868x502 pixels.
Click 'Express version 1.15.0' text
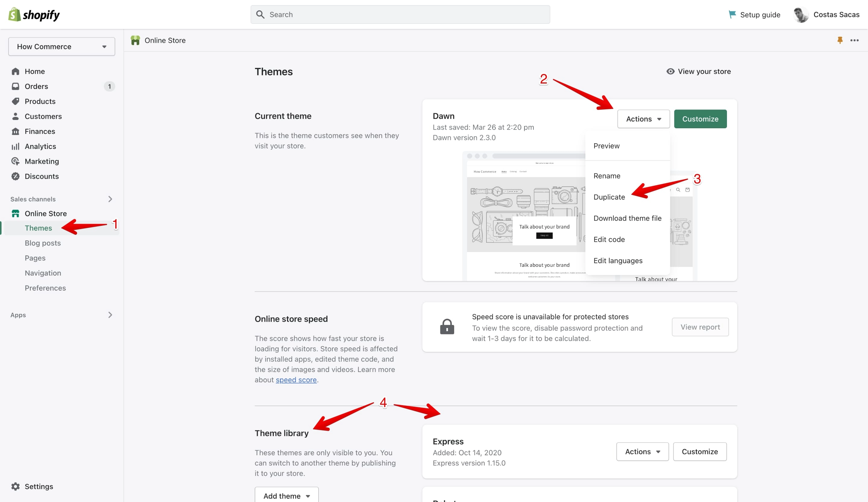(469, 463)
